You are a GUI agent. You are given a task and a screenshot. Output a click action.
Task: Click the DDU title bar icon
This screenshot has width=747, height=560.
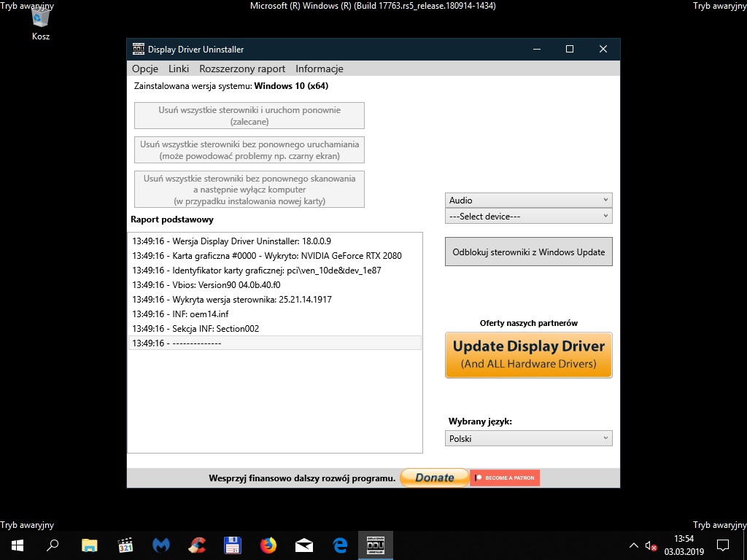138,49
